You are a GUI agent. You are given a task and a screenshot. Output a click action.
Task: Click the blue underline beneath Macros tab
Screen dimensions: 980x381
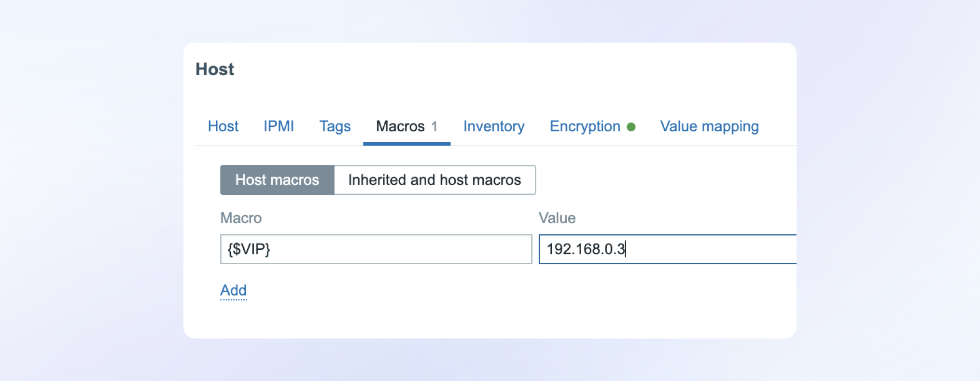click(x=406, y=143)
